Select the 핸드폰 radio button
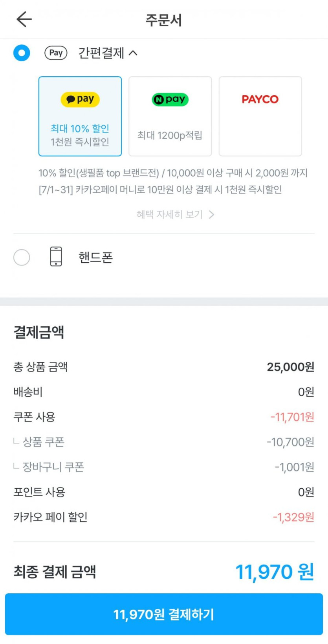This screenshot has height=644, width=328. [x=22, y=258]
